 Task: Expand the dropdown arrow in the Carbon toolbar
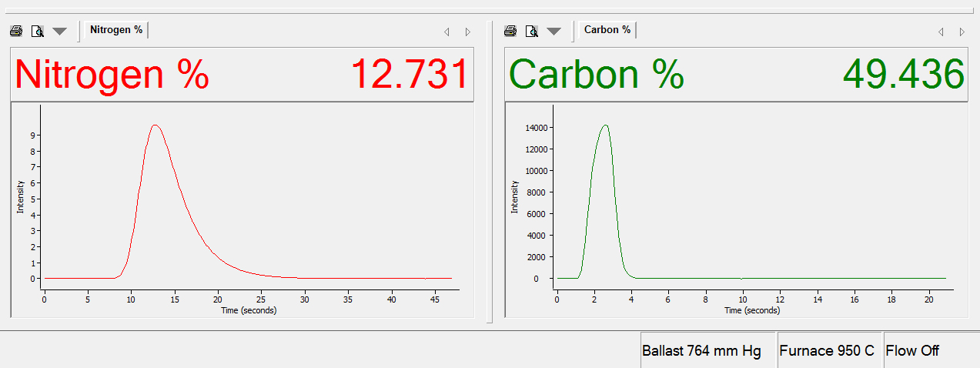point(554,32)
